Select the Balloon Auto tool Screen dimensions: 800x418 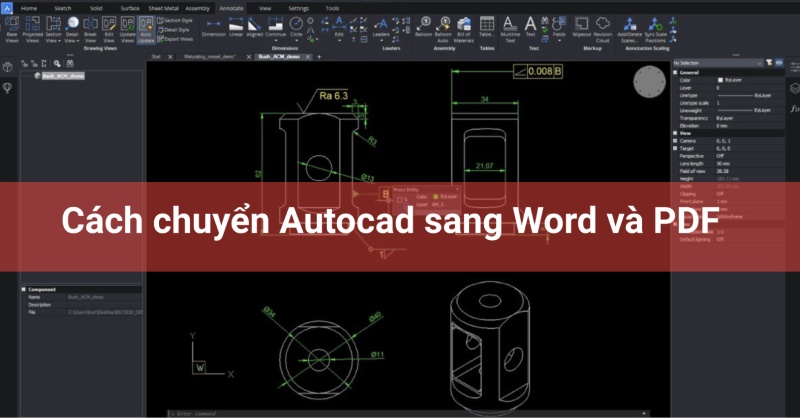pyautogui.click(x=443, y=30)
